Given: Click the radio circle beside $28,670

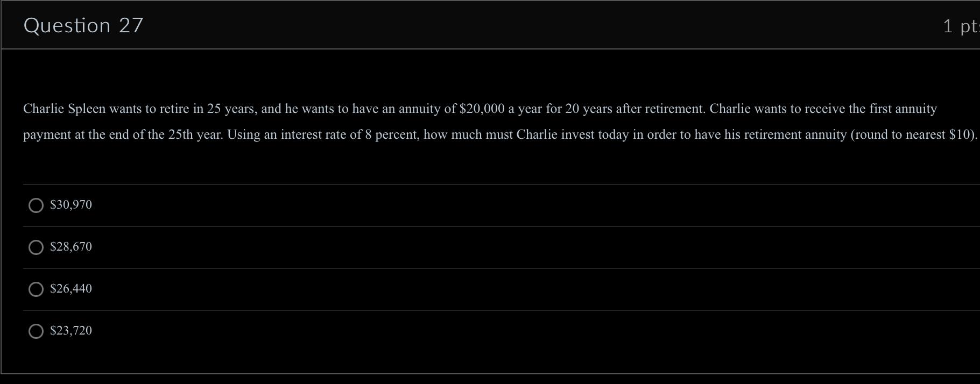Looking at the screenshot, I should coord(36,247).
